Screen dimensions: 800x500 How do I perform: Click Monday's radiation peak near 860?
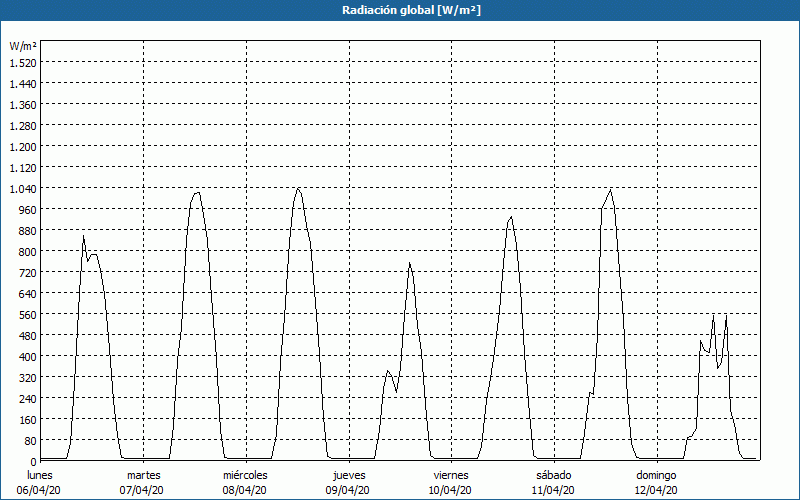pyautogui.click(x=83, y=236)
